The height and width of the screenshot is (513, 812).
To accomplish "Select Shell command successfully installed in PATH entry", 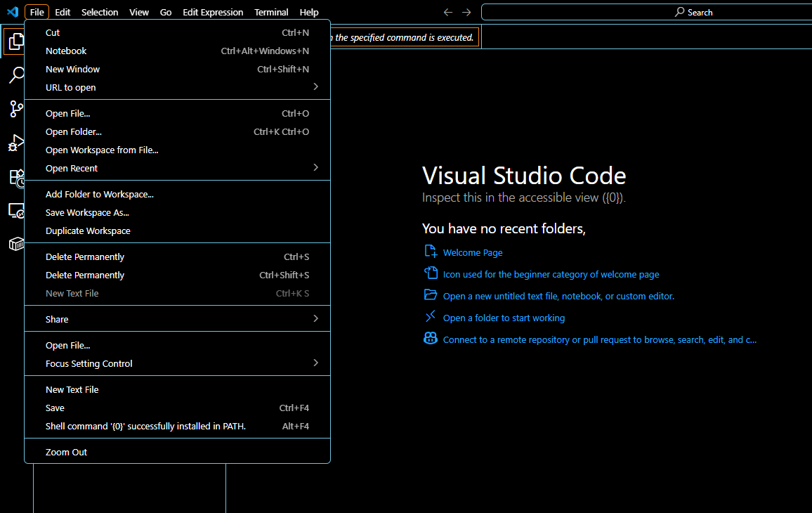I will pyautogui.click(x=177, y=426).
